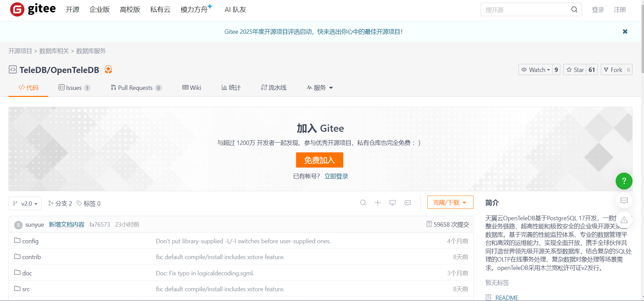Search files with magnifier icon in repo toolbar

363,203
